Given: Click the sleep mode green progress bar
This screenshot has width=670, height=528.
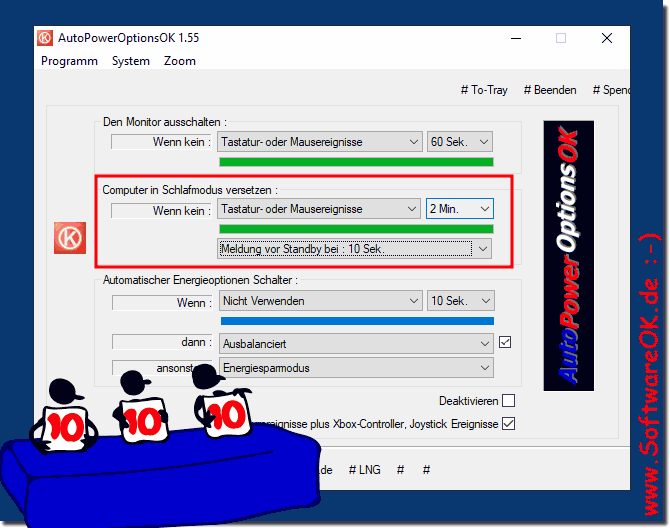Looking at the screenshot, I should coord(356,229).
